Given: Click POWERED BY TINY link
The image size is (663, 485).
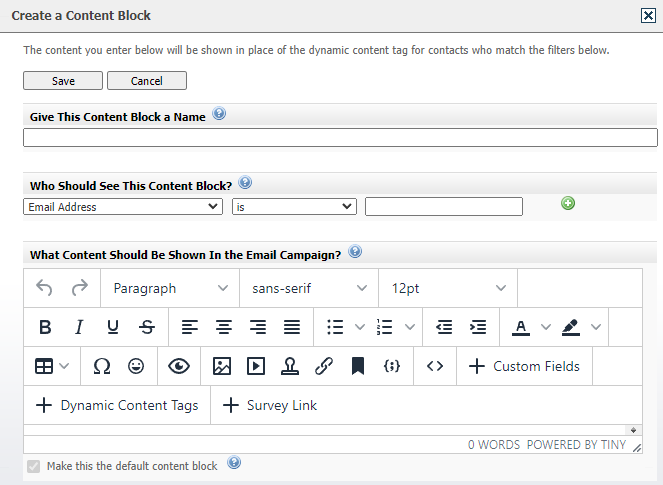Looking at the screenshot, I should click(x=576, y=445).
